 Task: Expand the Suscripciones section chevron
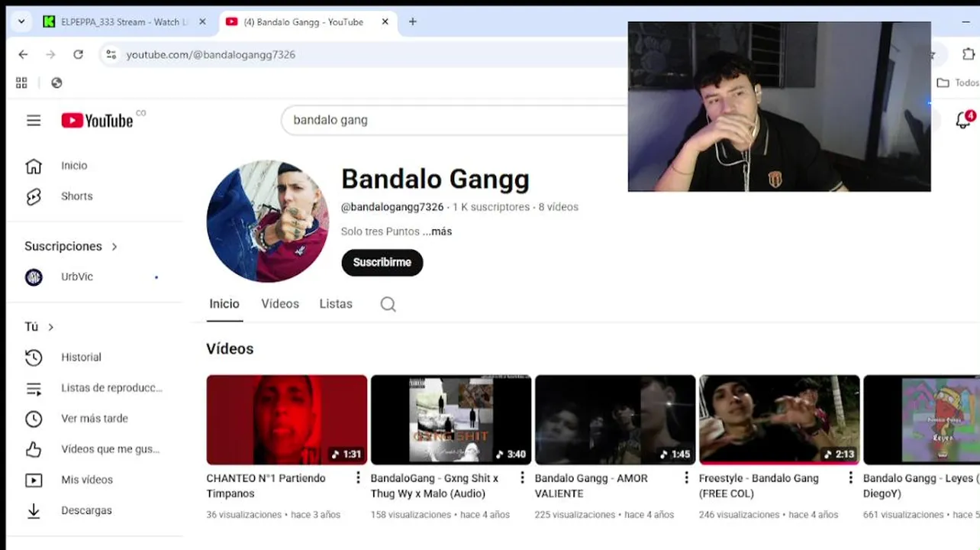coord(114,247)
